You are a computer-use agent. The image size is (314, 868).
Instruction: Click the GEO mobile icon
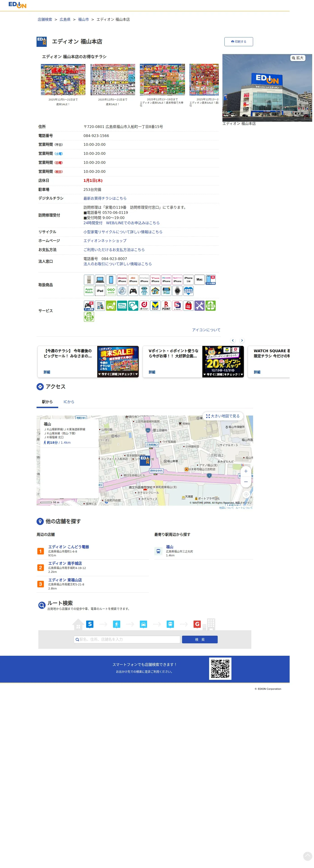click(x=111, y=290)
